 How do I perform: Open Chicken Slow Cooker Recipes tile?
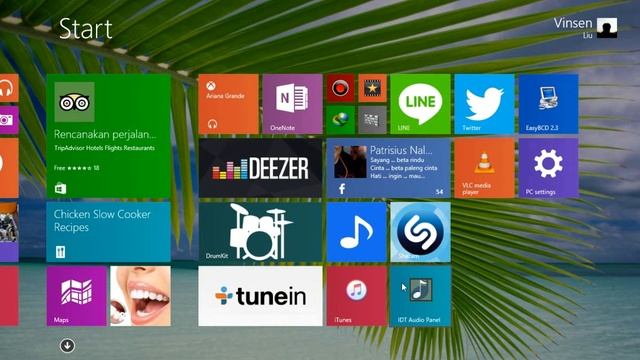108,232
